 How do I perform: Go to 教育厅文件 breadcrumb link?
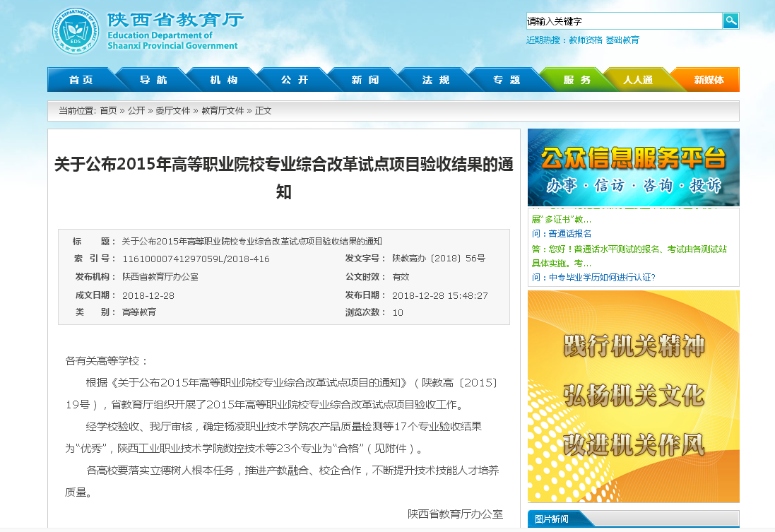click(x=223, y=111)
